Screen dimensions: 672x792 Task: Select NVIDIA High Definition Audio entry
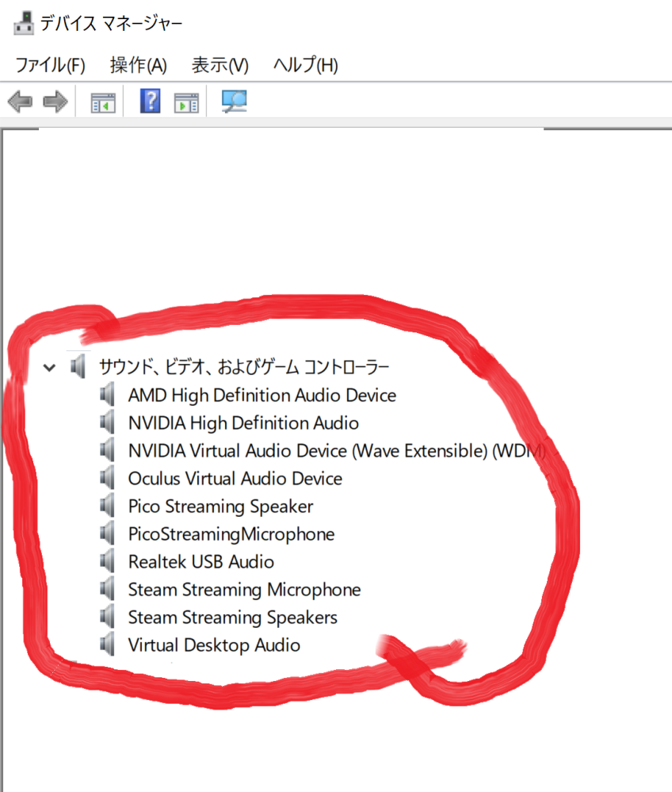point(243,423)
